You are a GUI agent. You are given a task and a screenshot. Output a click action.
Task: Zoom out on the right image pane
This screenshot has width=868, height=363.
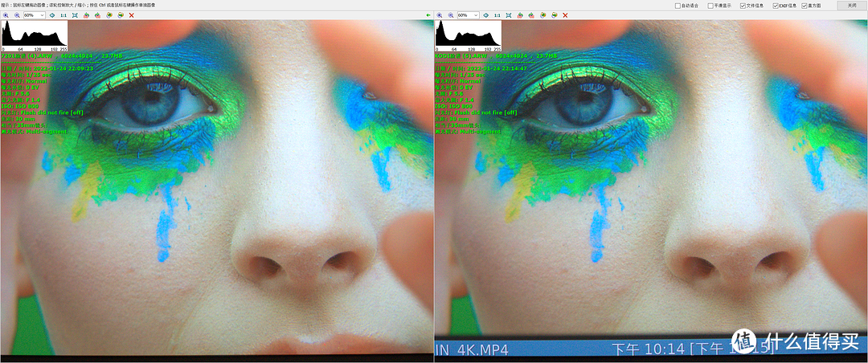click(451, 15)
